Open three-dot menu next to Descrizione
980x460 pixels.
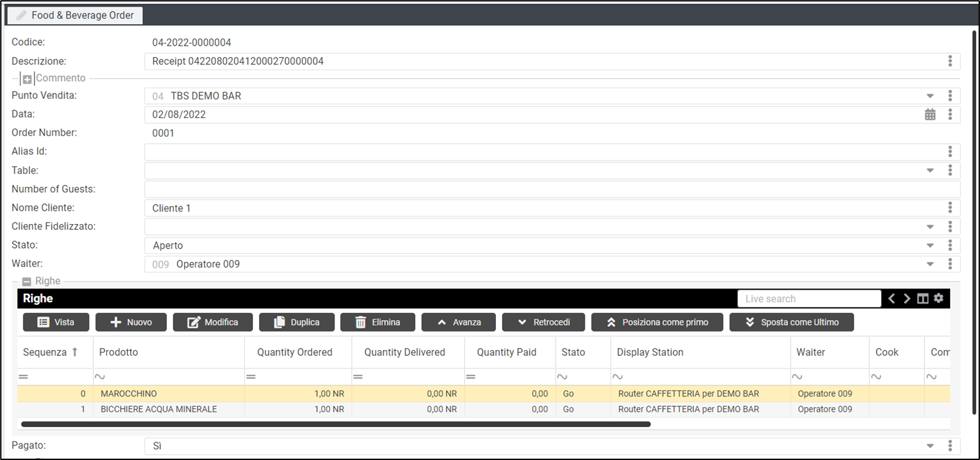(950, 62)
